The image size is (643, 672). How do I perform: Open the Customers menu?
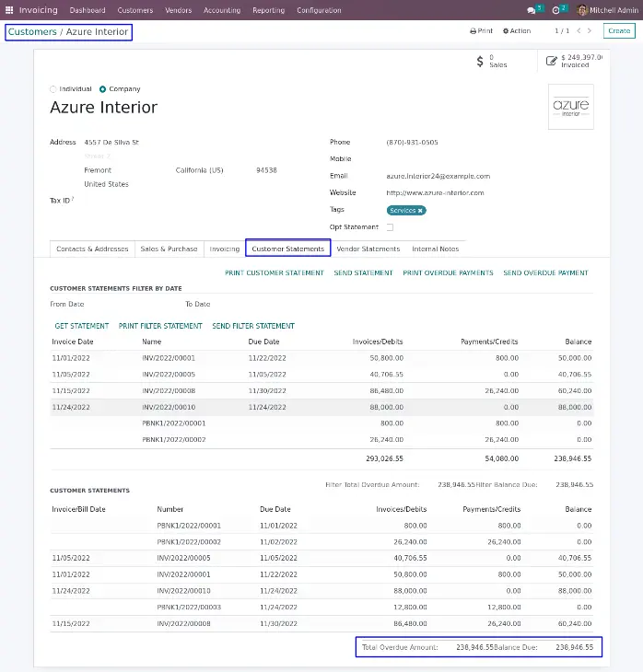(x=135, y=10)
